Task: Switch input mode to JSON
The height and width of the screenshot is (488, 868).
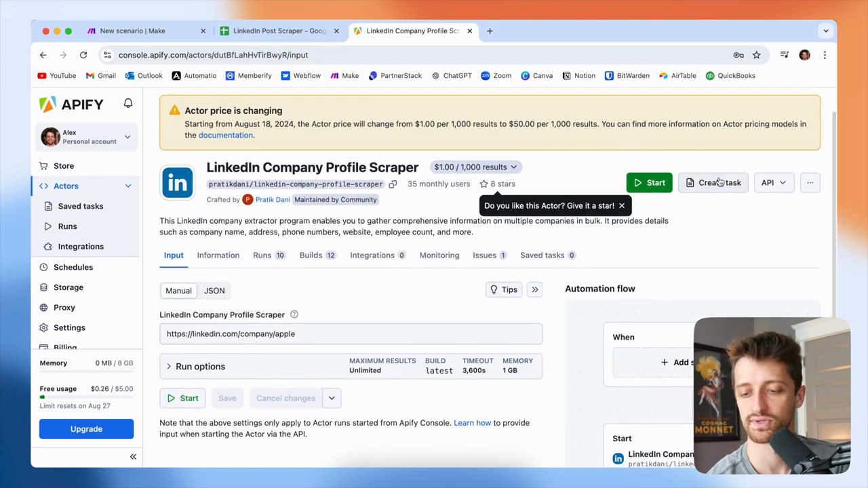Action: [214, 290]
